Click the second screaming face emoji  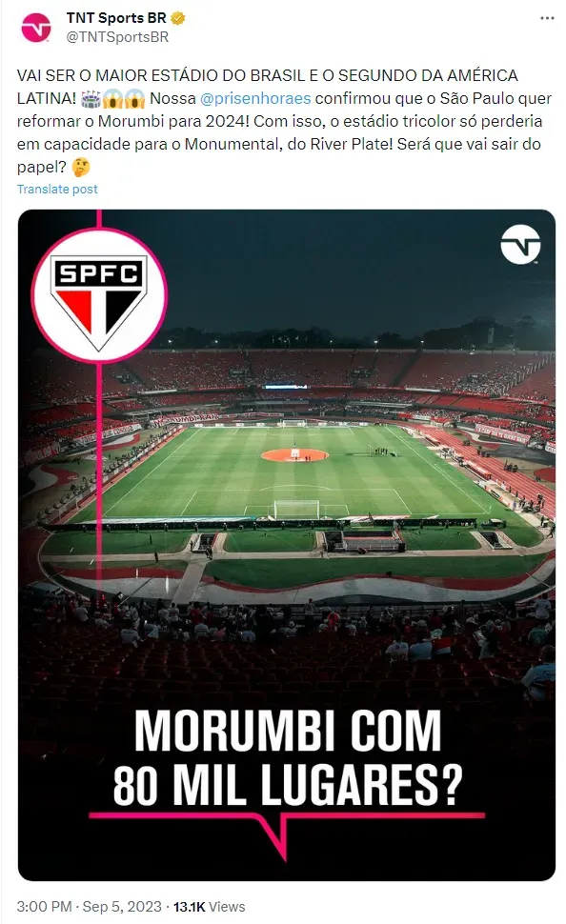click(135, 98)
